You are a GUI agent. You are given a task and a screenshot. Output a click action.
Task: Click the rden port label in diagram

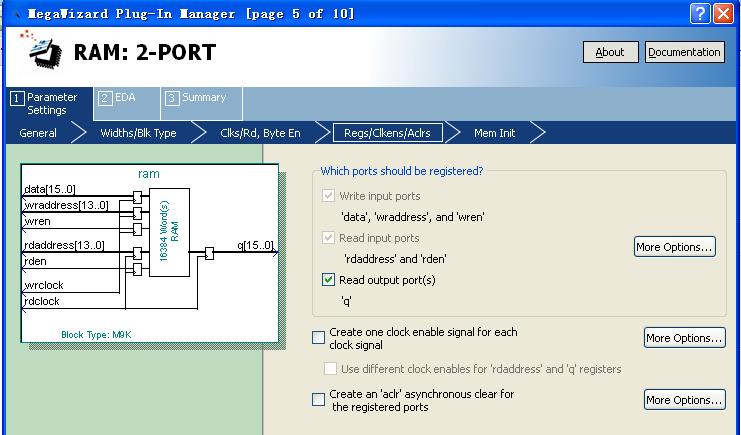tap(35, 261)
